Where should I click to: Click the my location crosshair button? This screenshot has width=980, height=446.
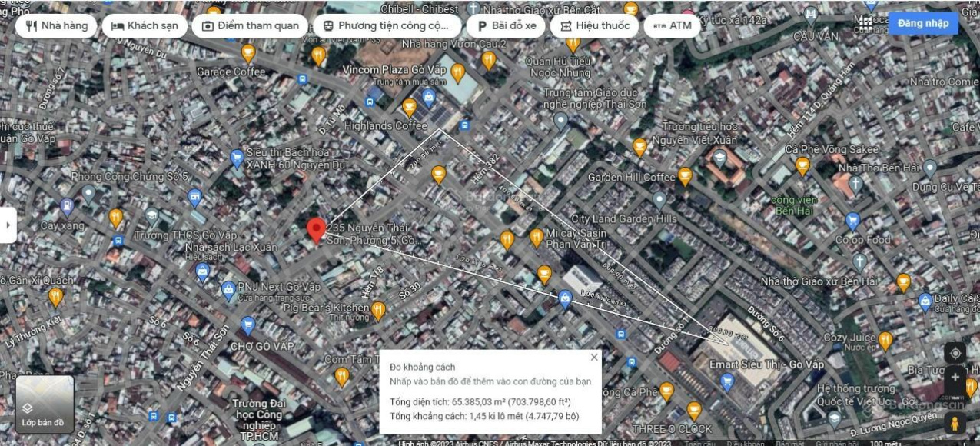pyautogui.click(x=955, y=353)
